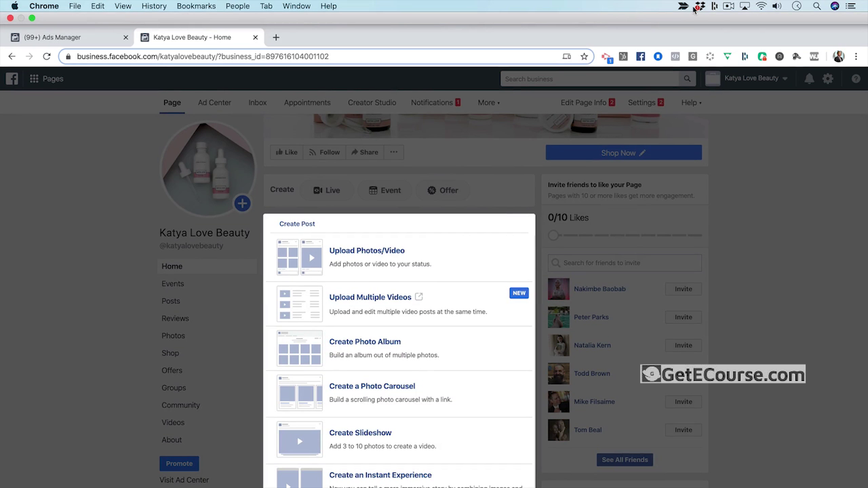Click the Create Photo Album thumbnail icon

[299, 348]
